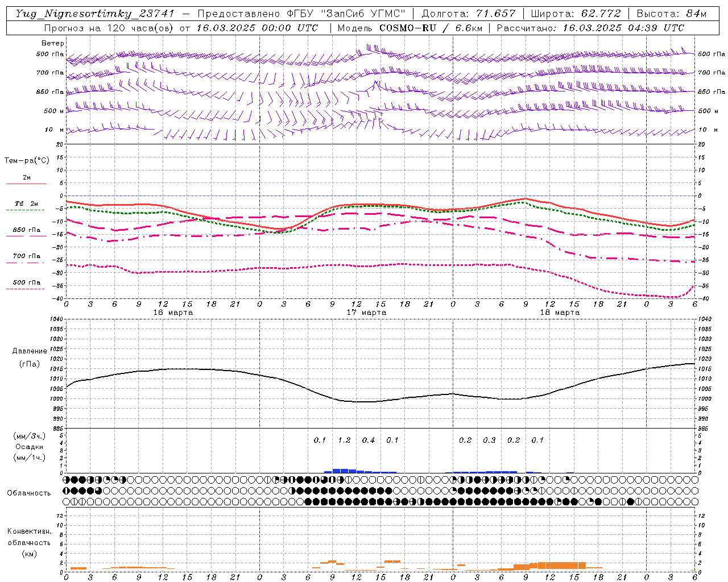This screenshot has width=728, height=582.
Task: Click the Долгота: 71.657 longitude value
Action: coord(469,14)
